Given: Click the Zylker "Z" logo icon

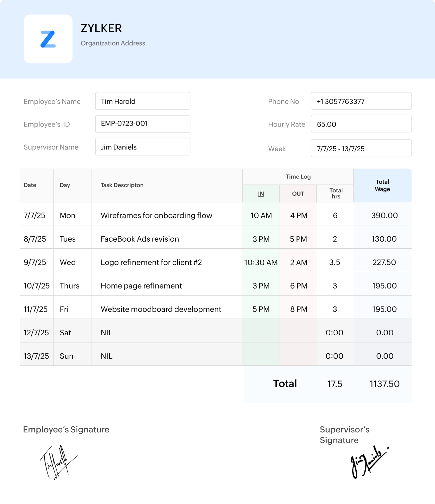Looking at the screenshot, I should [48, 38].
